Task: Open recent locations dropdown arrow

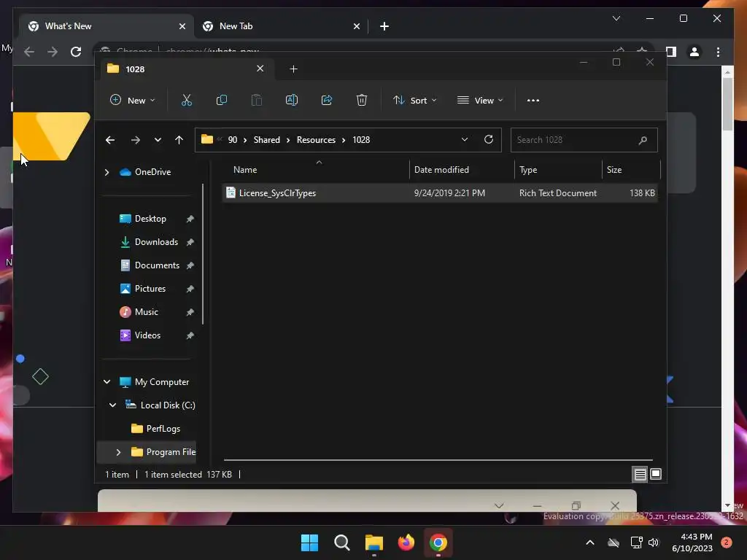Action: pos(158,140)
